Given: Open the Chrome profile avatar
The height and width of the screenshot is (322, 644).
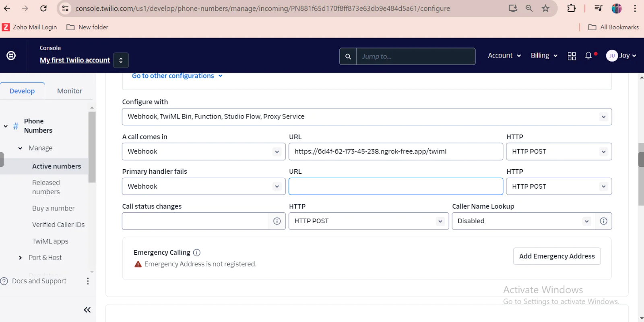Looking at the screenshot, I should [x=616, y=8].
